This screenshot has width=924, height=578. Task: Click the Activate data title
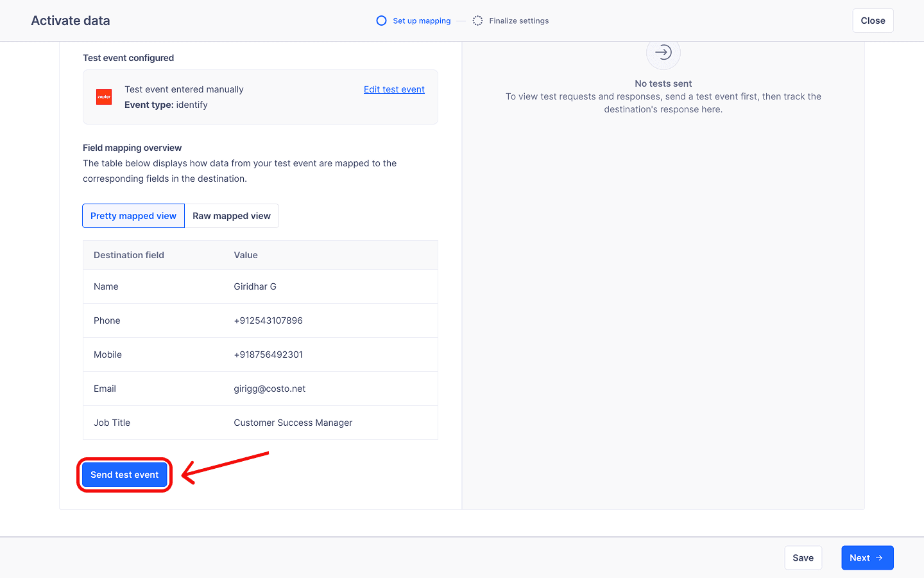pyautogui.click(x=71, y=21)
